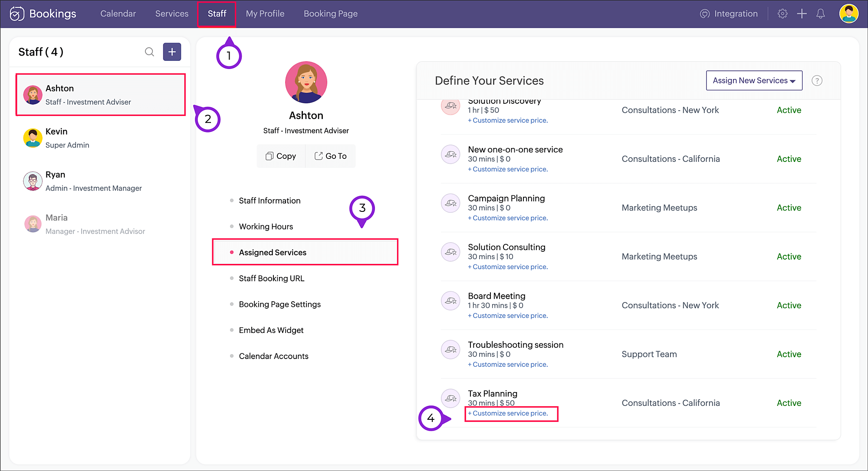Select Working Hours menu item
This screenshot has height=471, width=868.
click(266, 227)
